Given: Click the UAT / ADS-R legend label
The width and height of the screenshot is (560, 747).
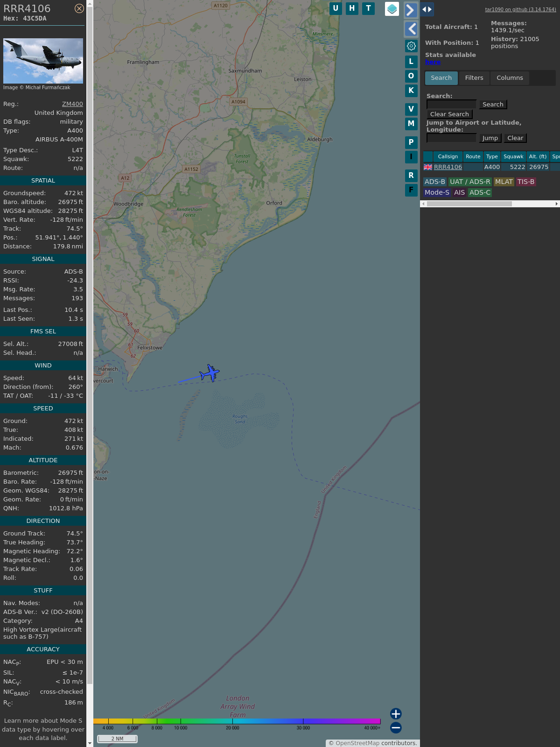Looking at the screenshot, I should tap(470, 182).
